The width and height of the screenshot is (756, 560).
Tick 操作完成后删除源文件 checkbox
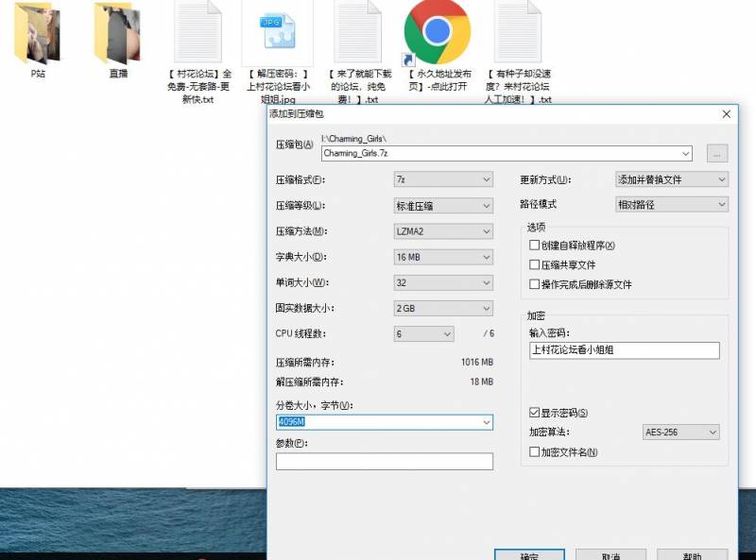(x=535, y=284)
